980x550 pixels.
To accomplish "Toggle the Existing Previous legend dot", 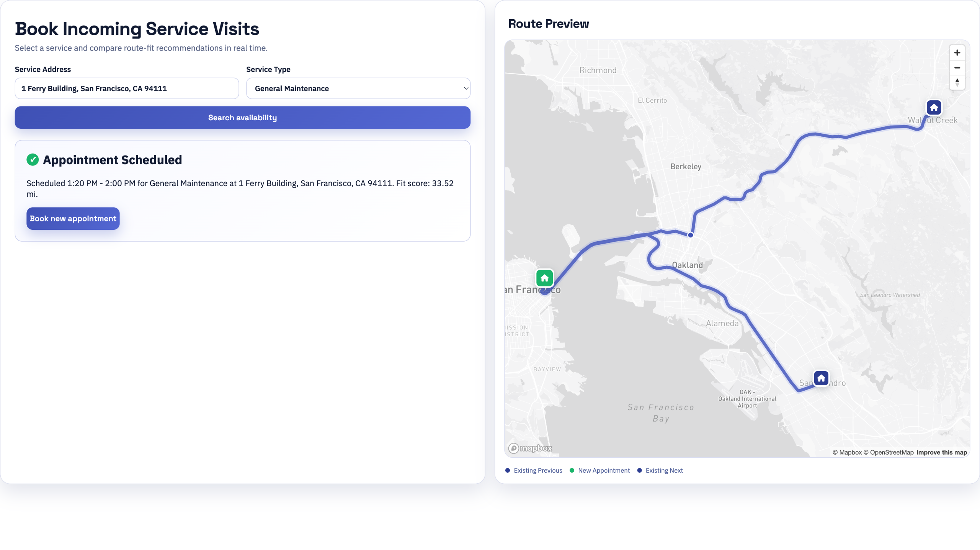I will coord(507,470).
